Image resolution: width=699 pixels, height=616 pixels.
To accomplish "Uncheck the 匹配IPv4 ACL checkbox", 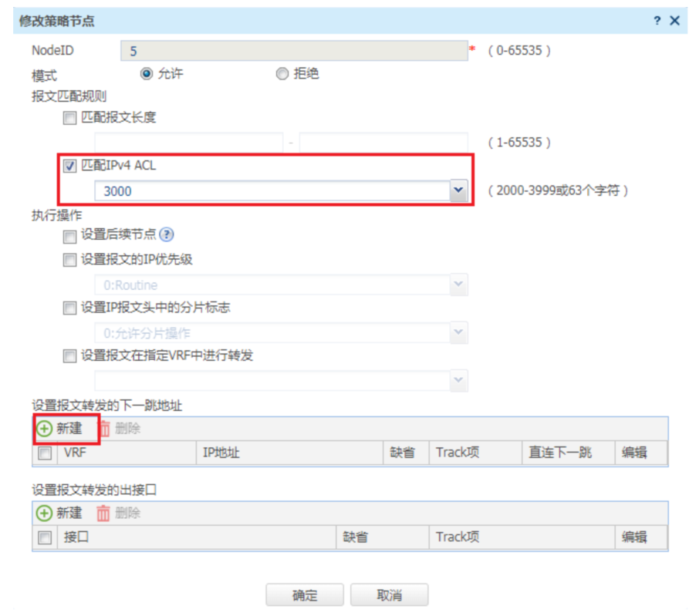I will (69, 166).
